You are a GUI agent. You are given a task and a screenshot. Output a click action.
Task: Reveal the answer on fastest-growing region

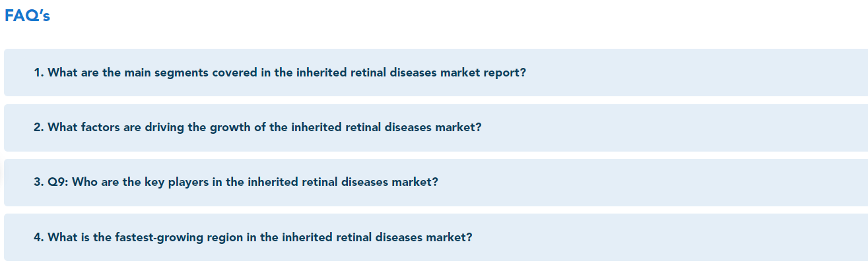436,237
